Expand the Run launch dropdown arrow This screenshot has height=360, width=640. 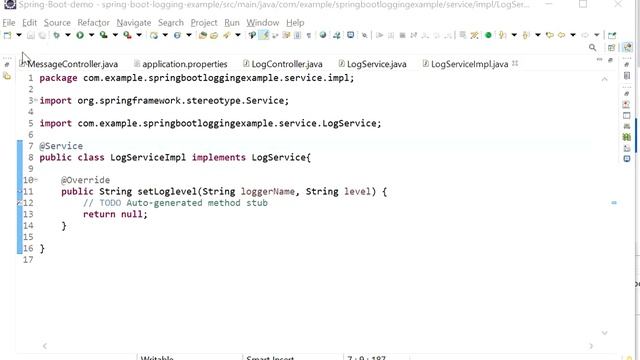[91, 36]
